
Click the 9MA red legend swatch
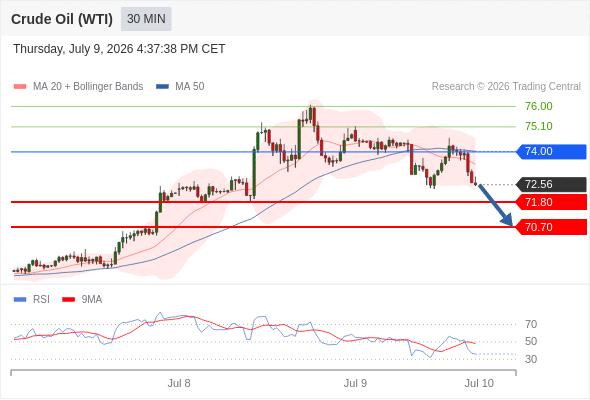[x=68, y=300]
